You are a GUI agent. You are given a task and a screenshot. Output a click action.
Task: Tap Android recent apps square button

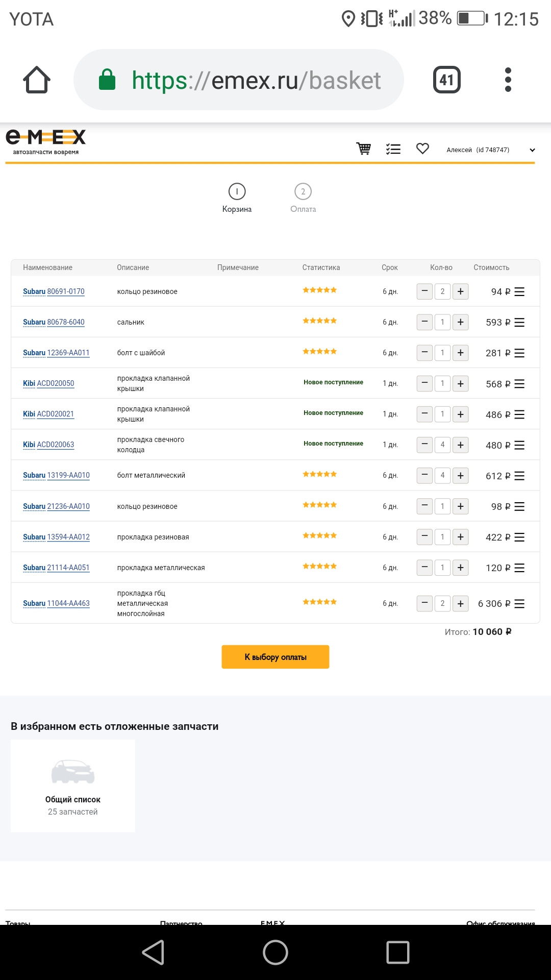[398, 952]
